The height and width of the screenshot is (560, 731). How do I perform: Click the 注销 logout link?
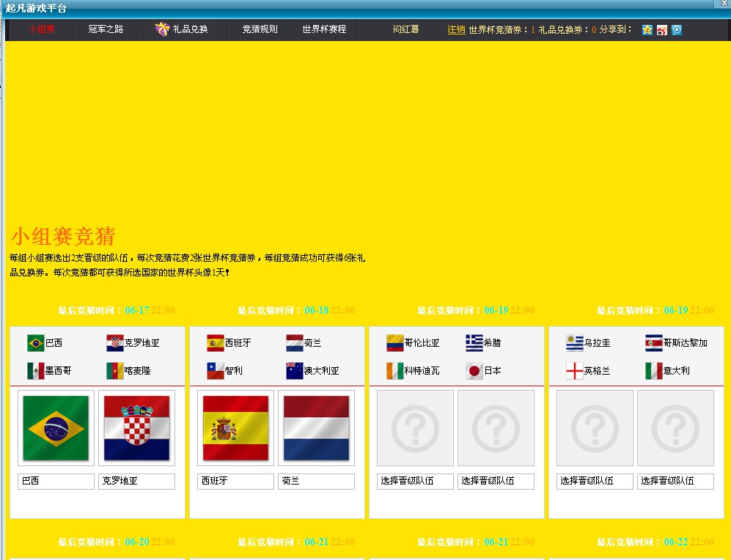pyautogui.click(x=456, y=30)
